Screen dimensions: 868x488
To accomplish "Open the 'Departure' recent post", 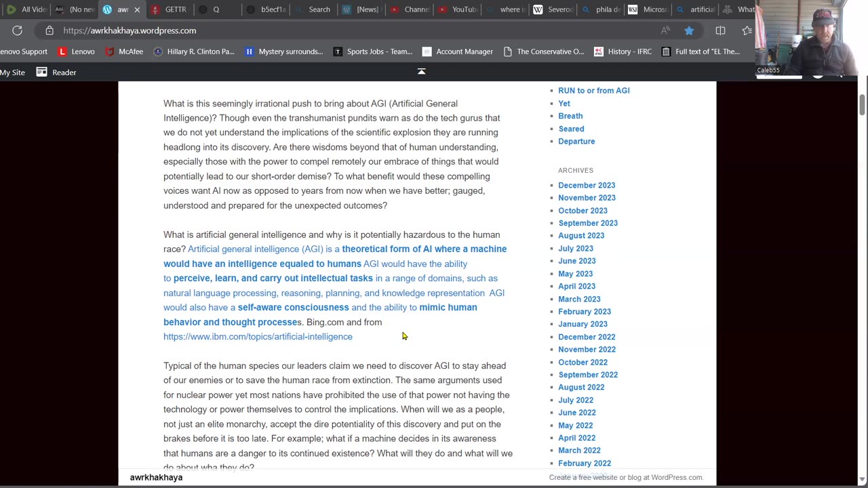I will (576, 141).
